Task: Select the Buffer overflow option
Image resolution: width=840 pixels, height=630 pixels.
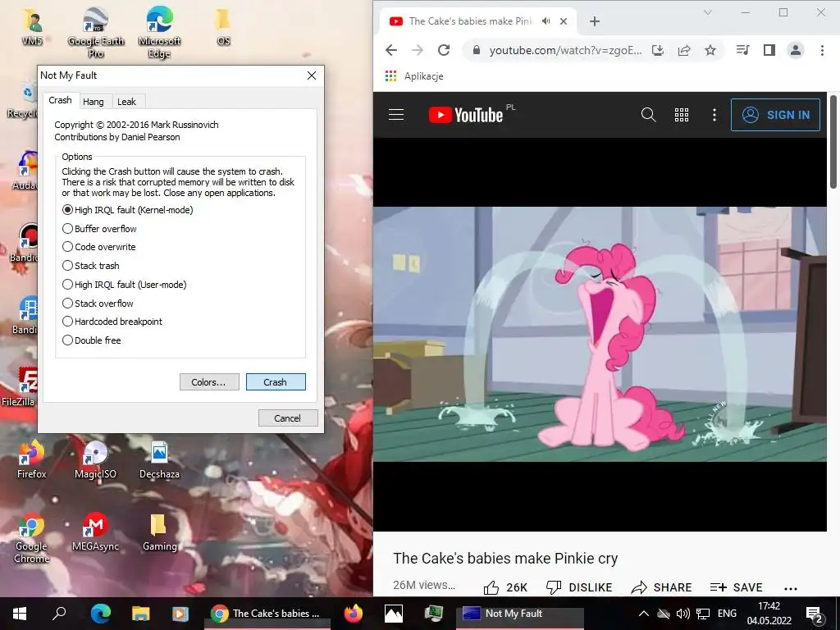Action: 99,229
